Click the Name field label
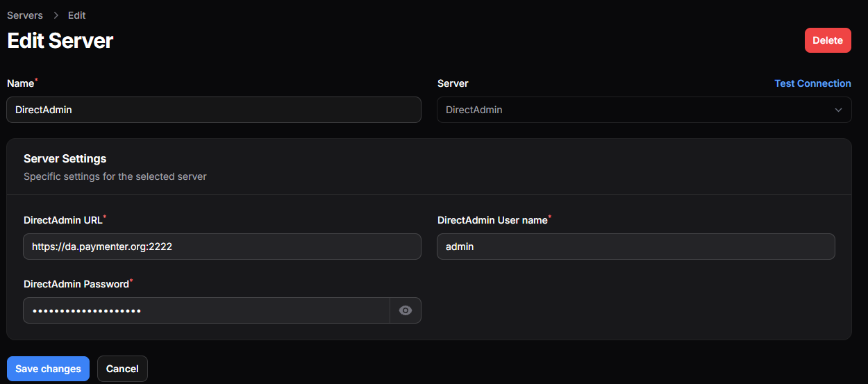The image size is (868, 384). pos(20,83)
